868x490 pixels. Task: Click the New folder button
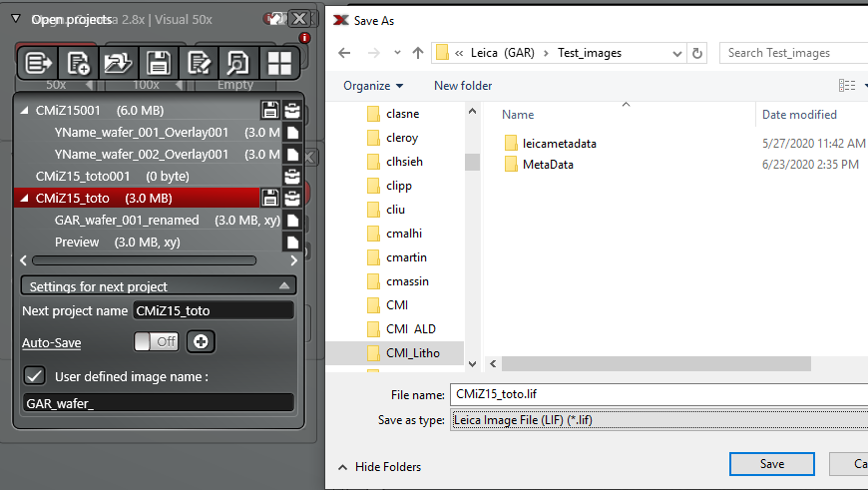(463, 86)
